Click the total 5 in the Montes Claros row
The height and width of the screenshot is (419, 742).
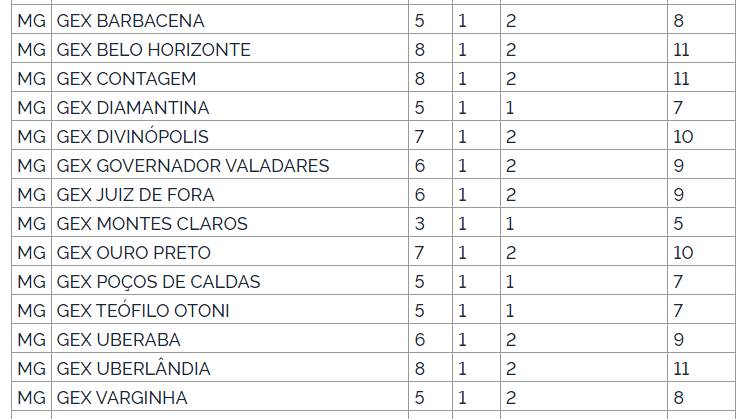point(678,223)
